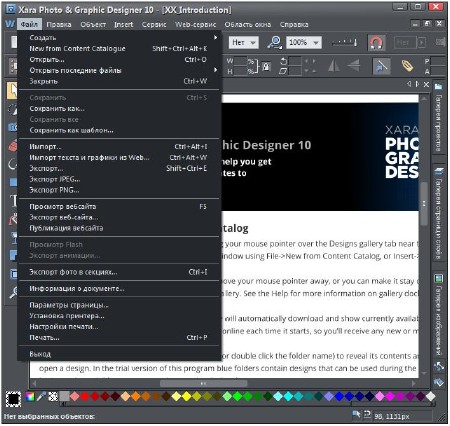The image size is (450, 426).
Task: Select Сохранить как... entry
Action: (118, 108)
